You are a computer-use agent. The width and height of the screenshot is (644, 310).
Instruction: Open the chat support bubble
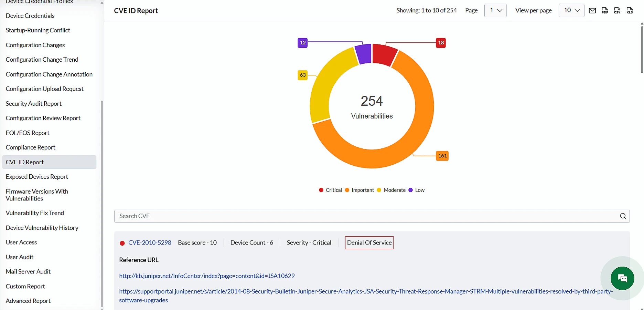[x=622, y=278]
